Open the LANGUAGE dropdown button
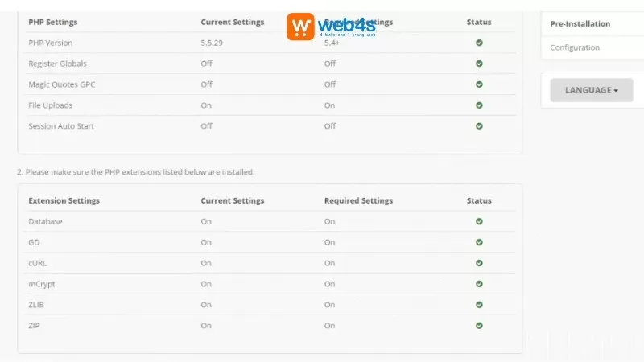This screenshot has width=644, height=362. (x=592, y=90)
